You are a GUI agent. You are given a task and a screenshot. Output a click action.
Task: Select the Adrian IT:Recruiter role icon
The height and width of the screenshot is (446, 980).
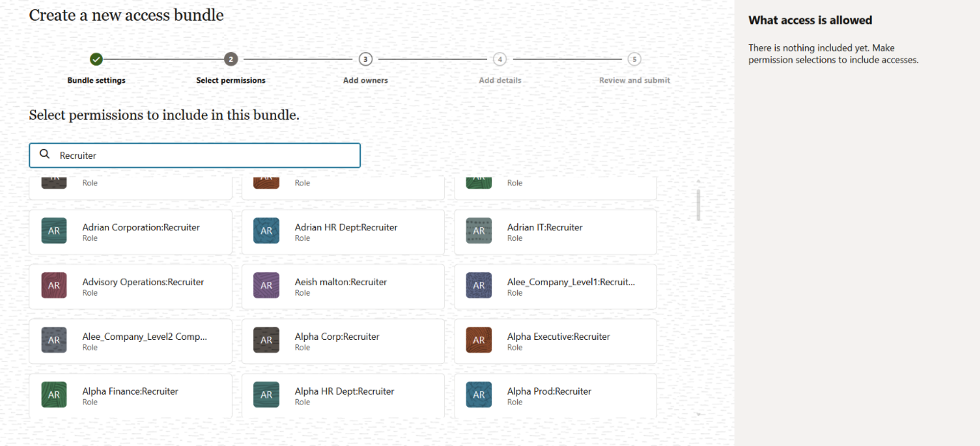[478, 231]
